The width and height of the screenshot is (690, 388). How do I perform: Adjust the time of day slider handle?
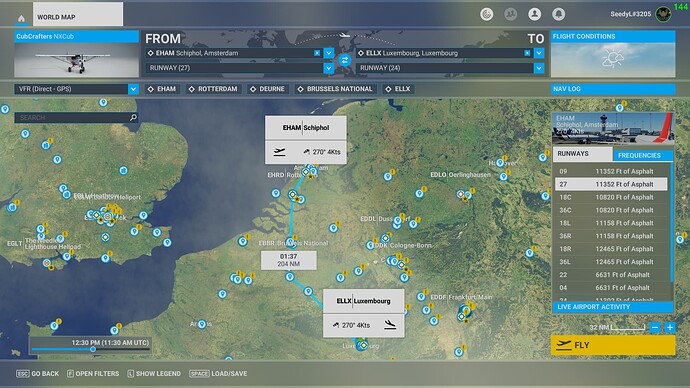[x=93, y=349]
